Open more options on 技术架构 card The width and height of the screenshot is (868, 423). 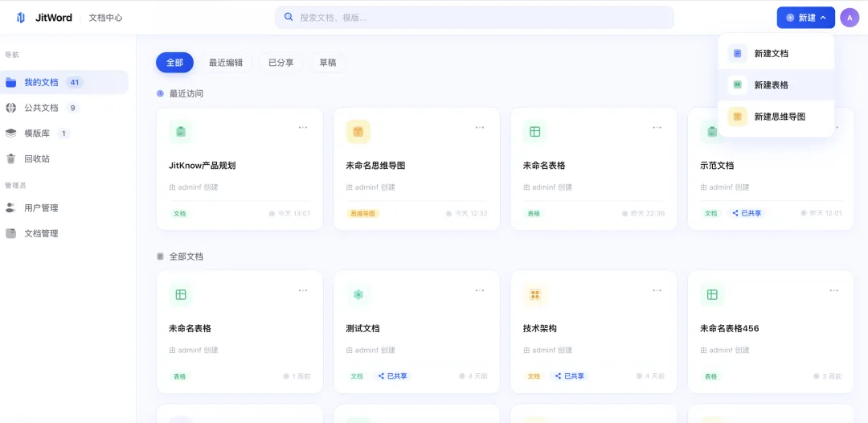coord(657,290)
